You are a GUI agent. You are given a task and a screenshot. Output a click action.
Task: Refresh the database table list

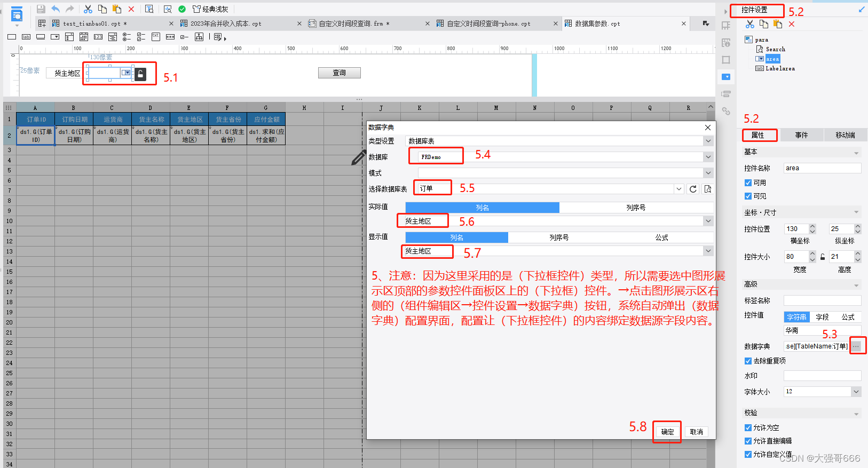(693, 189)
